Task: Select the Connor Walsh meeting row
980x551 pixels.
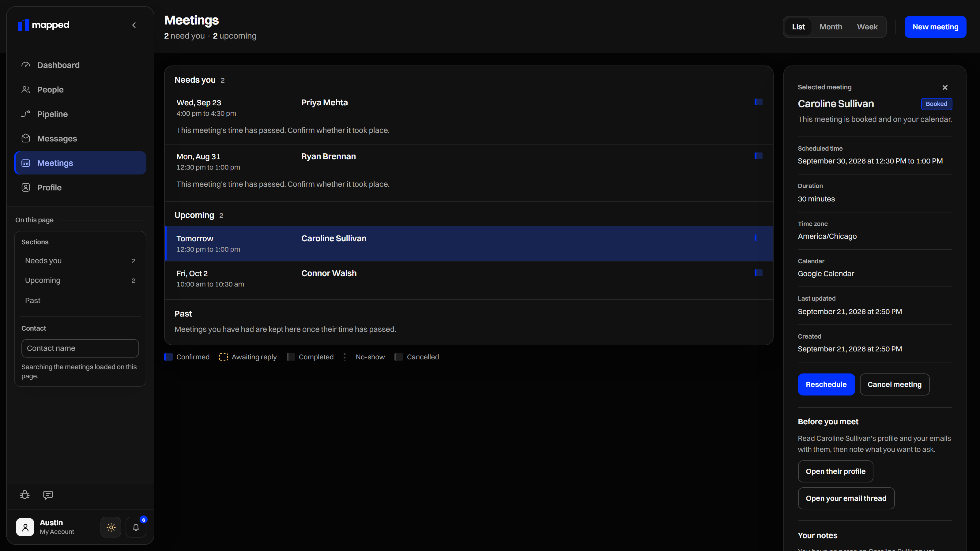Action: pyautogui.click(x=469, y=279)
